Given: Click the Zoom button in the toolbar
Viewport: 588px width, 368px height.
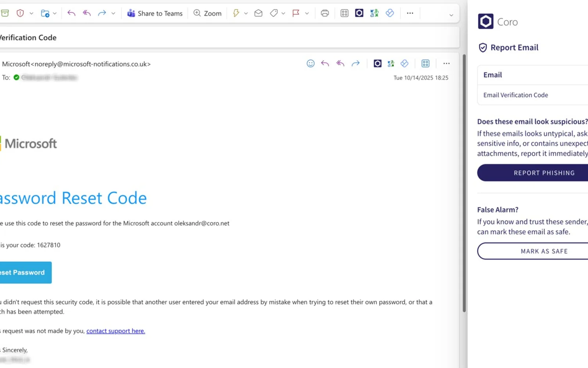Looking at the screenshot, I should point(208,13).
